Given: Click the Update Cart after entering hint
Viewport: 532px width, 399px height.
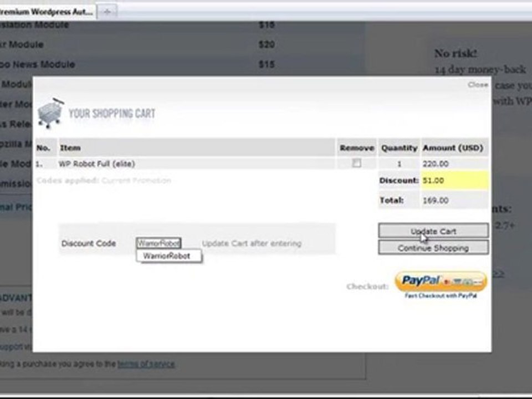Looking at the screenshot, I should point(252,243).
